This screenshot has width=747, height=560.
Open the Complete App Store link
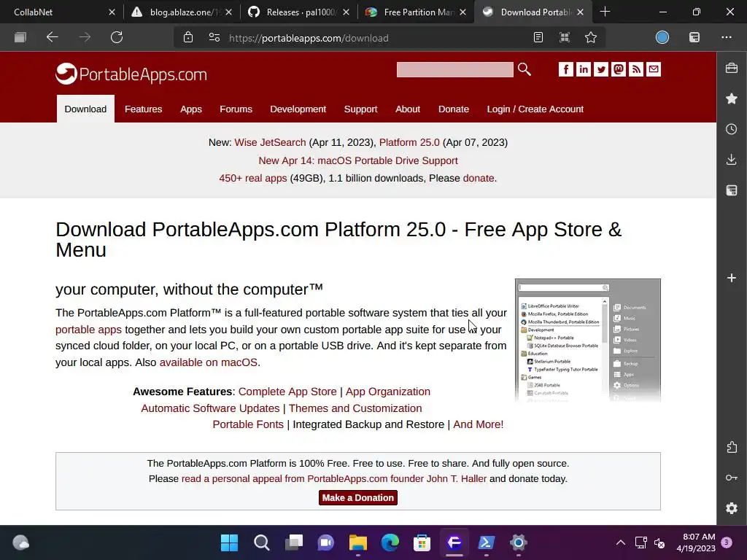[x=287, y=392]
